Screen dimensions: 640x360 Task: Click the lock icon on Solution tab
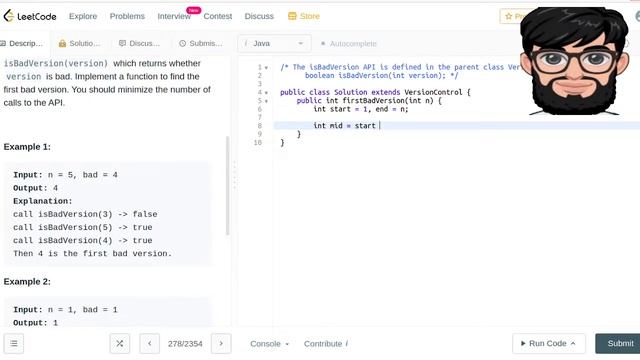62,43
